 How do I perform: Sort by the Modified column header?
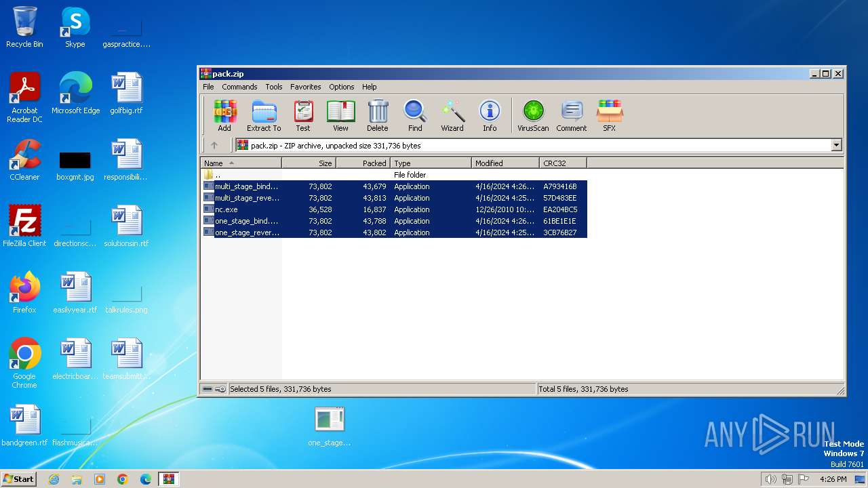pyautogui.click(x=505, y=163)
